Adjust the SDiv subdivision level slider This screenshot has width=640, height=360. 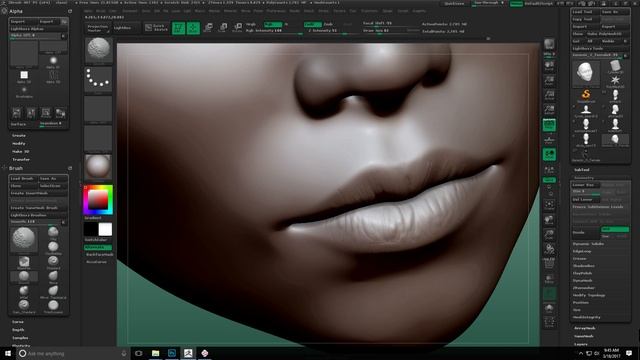click(585, 192)
